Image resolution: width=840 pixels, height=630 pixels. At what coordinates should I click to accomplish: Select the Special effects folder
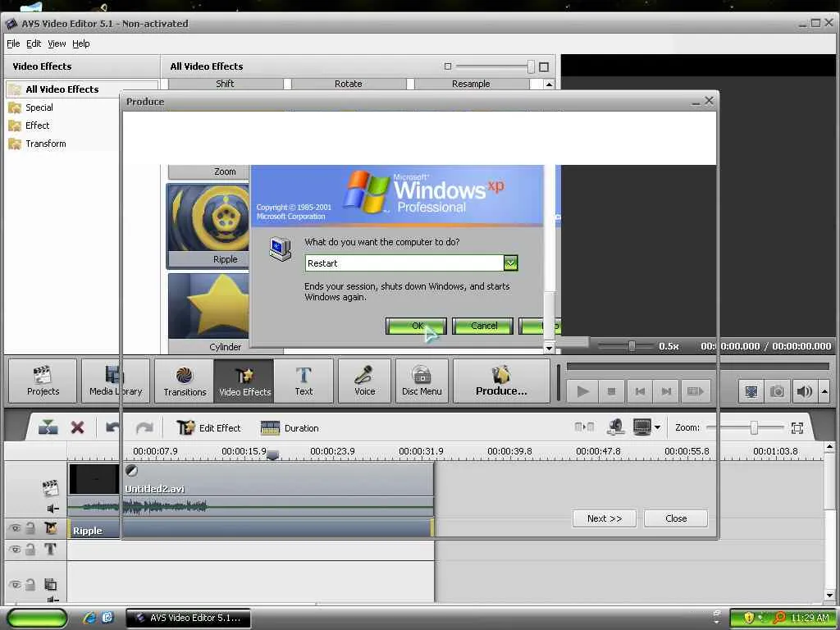tap(39, 107)
